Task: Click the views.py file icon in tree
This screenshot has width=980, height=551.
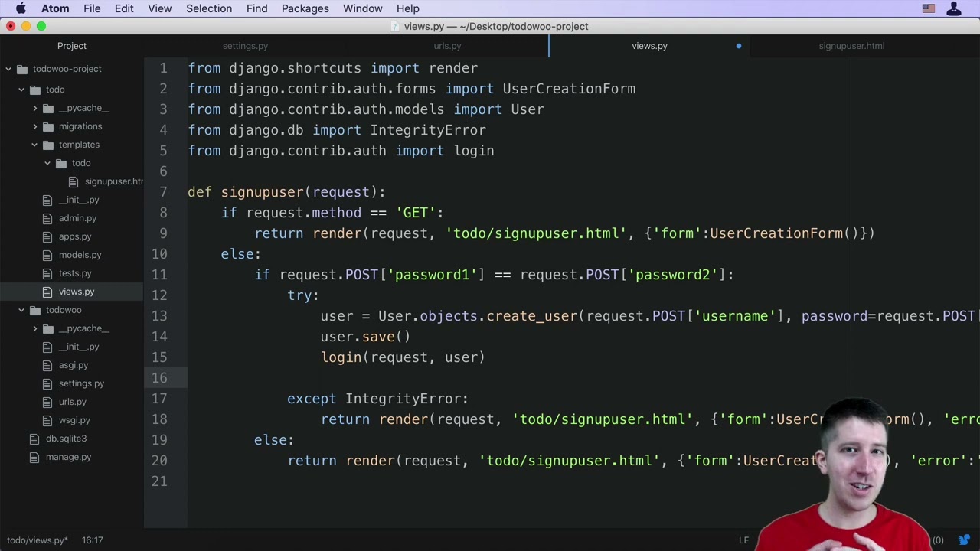Action: 47,292
